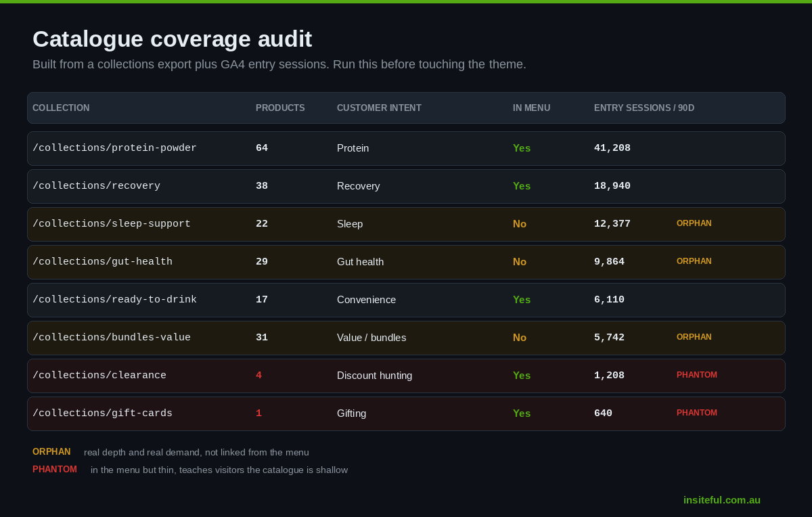Click Yes in the ready-to-drink row
This screenshot has width=812, height=517.
522,300
